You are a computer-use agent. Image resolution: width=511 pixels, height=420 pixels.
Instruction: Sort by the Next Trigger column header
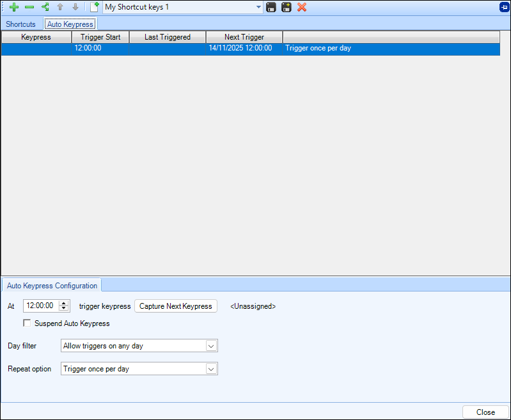click(x=244, y=37)
